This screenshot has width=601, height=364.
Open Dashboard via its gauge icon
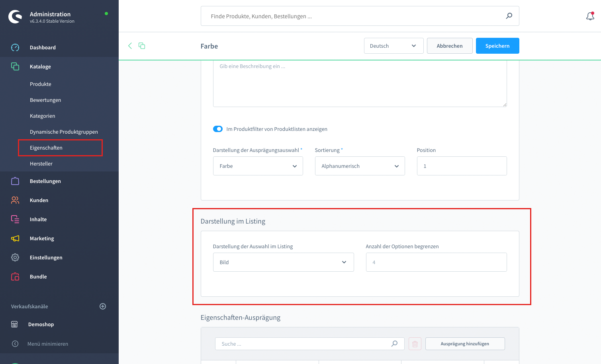point(15,47)
